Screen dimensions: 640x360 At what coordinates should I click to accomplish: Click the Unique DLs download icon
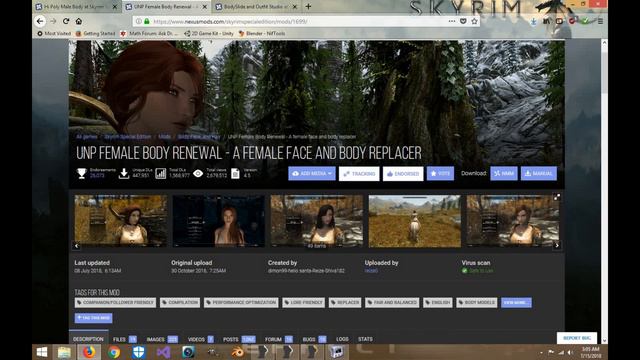pyautogui.click(x=124, y=173)
